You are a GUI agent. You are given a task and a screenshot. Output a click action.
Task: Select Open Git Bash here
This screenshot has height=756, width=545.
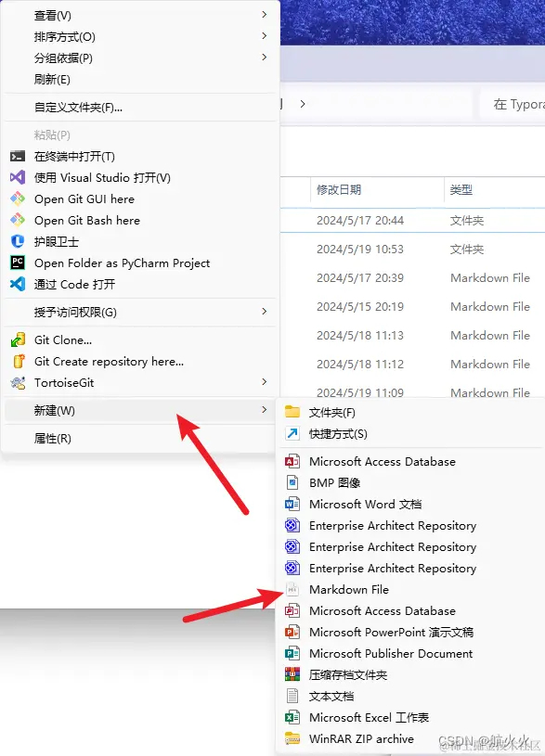pos(140,221)
